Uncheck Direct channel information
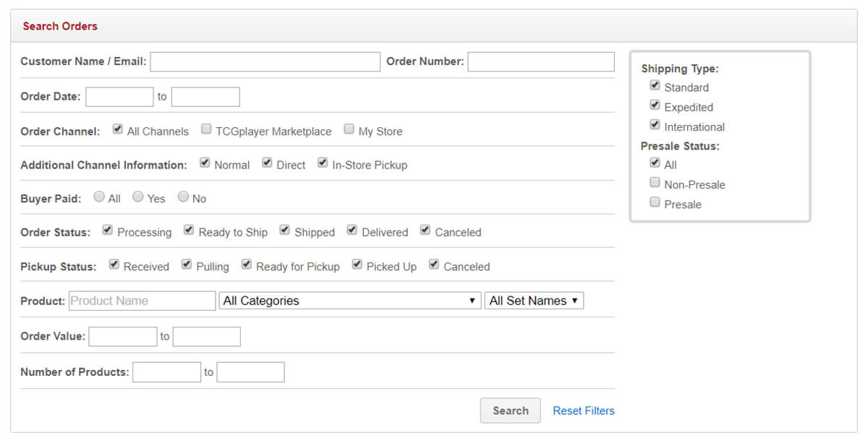The width and height of the screenshot is (868, 446). click(x=267, y=163)
